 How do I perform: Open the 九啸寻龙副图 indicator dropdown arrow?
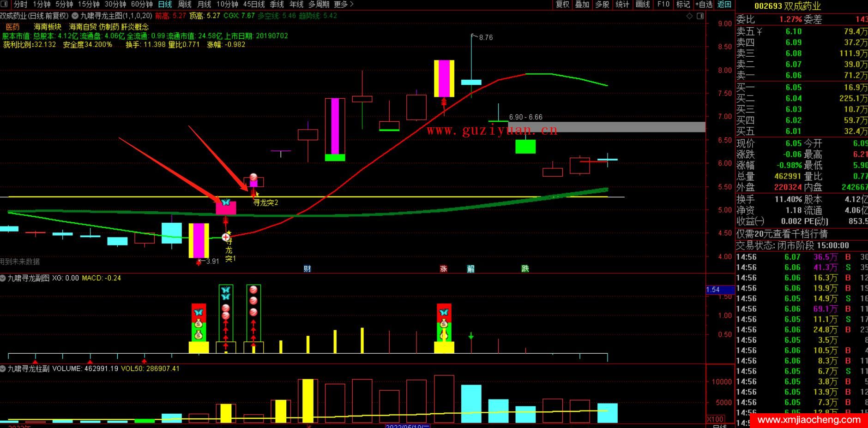3,278
